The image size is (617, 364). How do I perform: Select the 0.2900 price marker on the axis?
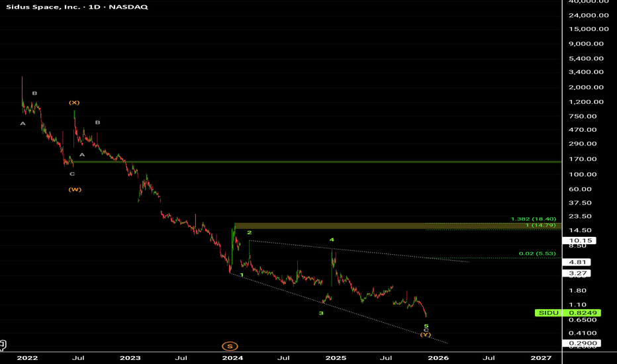coord(582,343)
